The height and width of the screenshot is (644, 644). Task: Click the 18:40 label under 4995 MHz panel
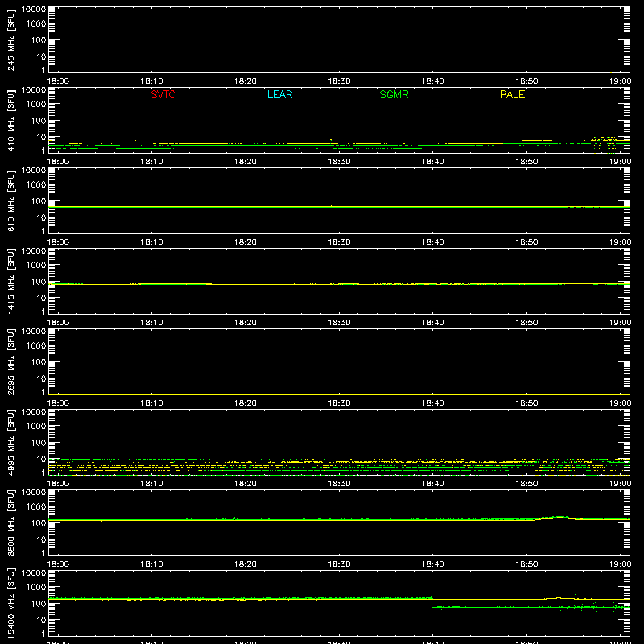(x=433, y=484)
